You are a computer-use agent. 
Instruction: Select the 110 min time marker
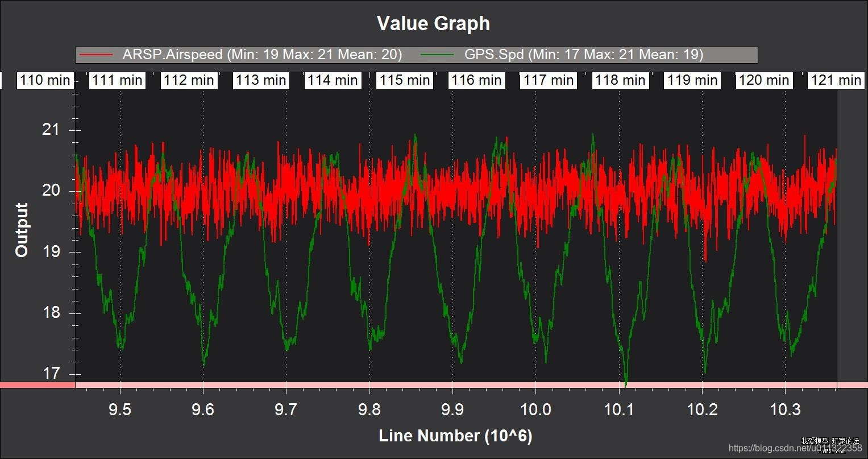45,80
